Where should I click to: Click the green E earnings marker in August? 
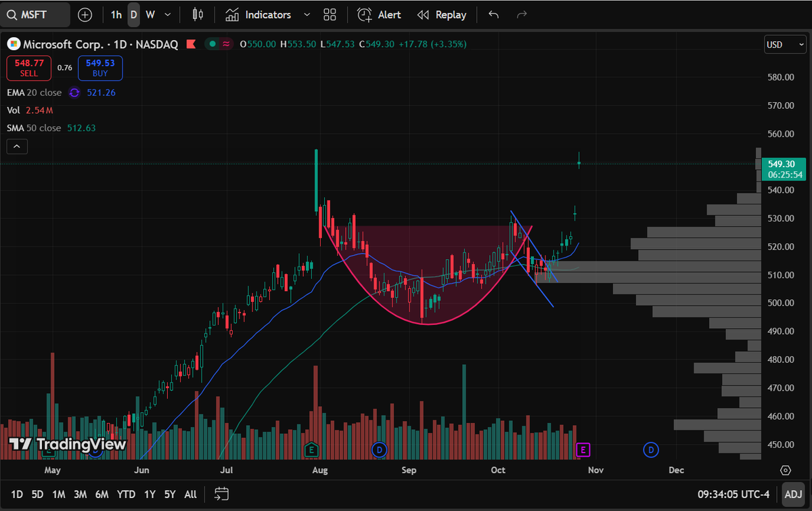[312, 449]
